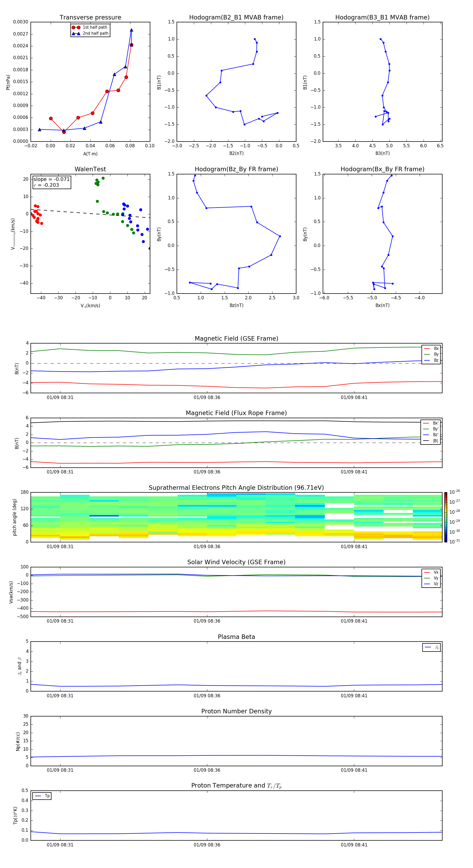Click the "r = -0.203" annotation
The height and width of the screenshot is (868, 473).
pos(47,185)
